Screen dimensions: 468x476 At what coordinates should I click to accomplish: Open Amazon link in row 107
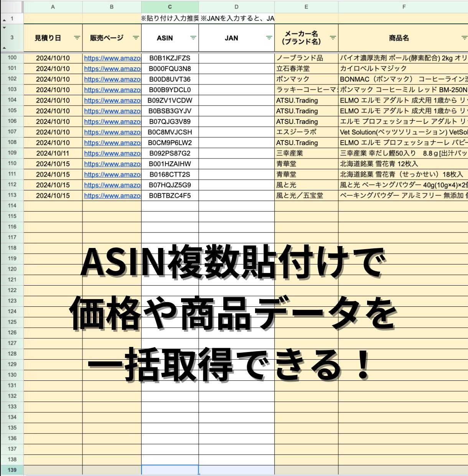[112, 132]
